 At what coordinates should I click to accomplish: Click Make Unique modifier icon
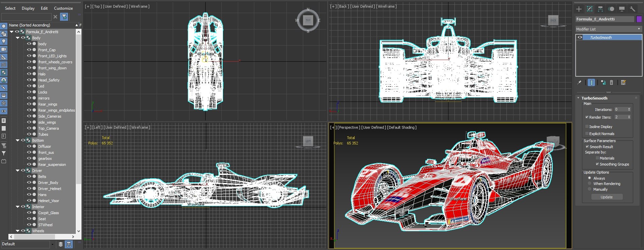point(603,82)
